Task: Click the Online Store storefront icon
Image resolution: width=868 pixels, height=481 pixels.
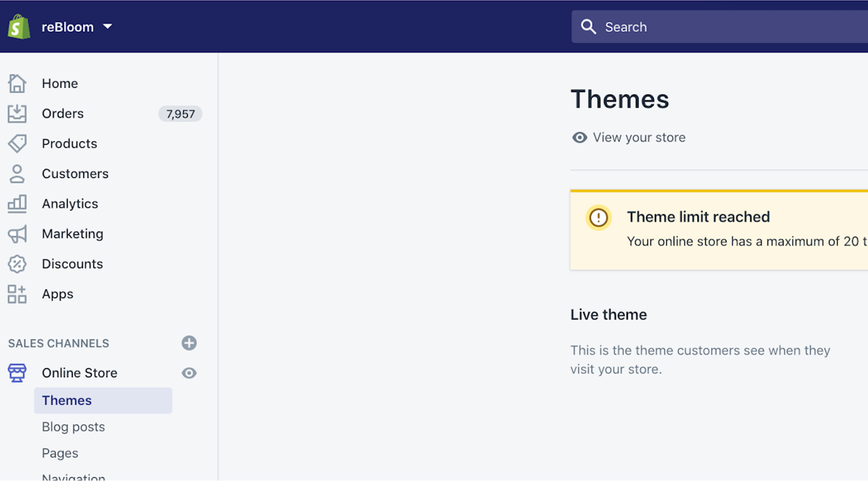Action: pyautogui.click(x=17, y=373)
